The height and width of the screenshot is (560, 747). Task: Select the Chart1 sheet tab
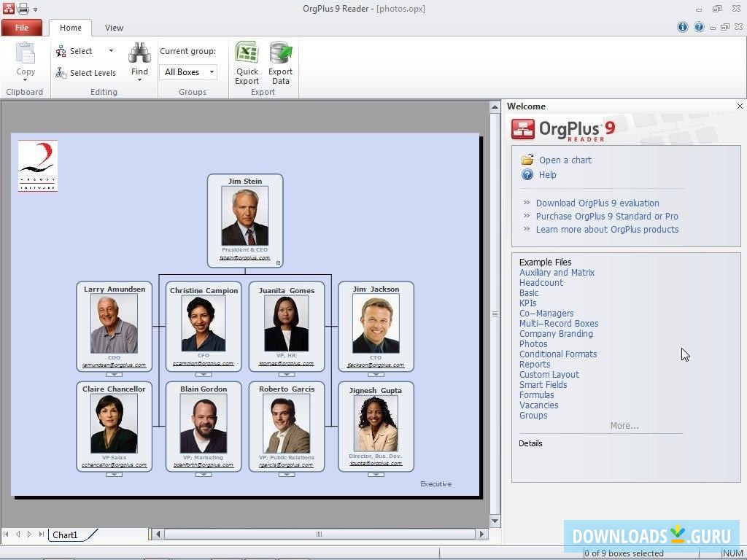coord(65,534)
